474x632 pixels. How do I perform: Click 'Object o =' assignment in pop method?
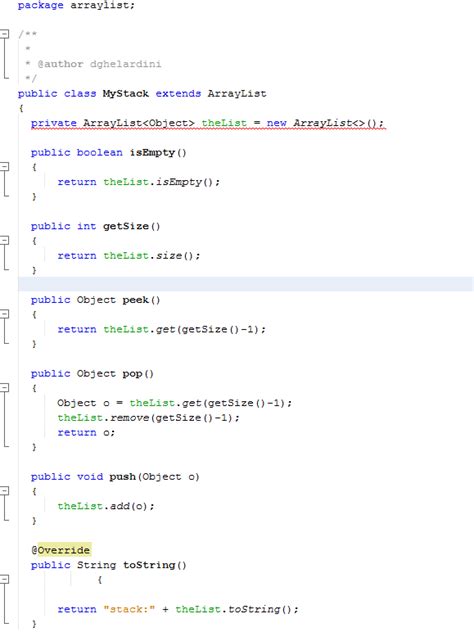click(89, 403)
